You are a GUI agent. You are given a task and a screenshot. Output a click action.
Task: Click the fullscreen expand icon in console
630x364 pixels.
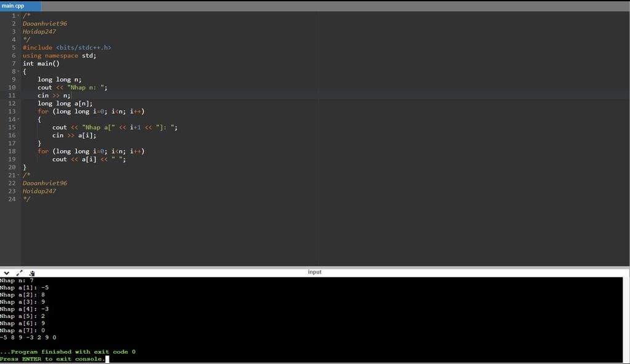click(19, 273)
